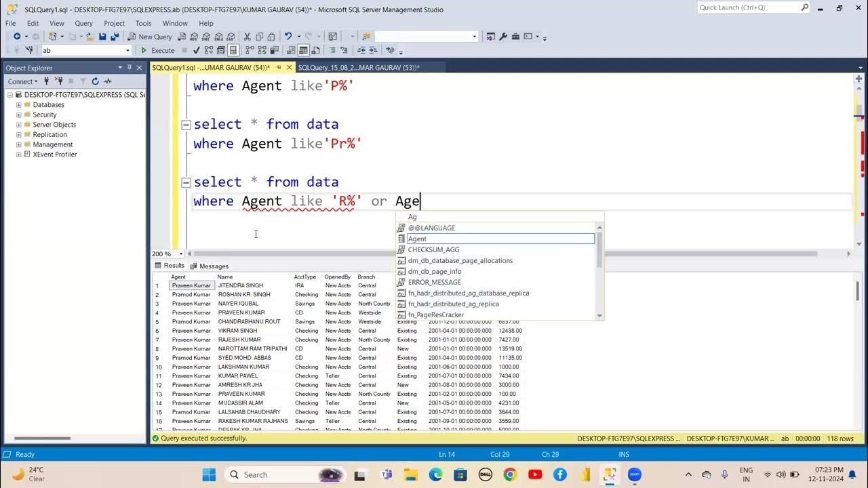This screenshot has width=868, height=488.
Task: Expand the Server Objects tree node
Action: pyautogui.click(x=18, y=125)
